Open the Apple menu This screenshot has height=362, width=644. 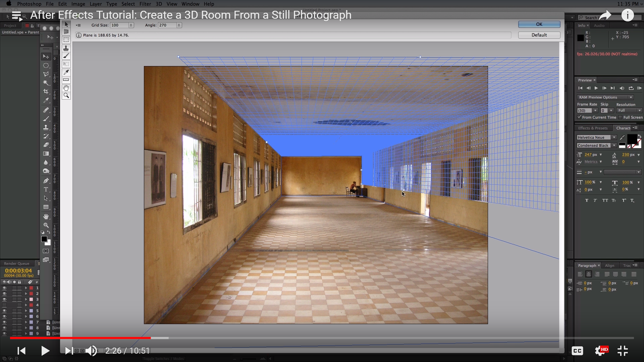(9, 4)
